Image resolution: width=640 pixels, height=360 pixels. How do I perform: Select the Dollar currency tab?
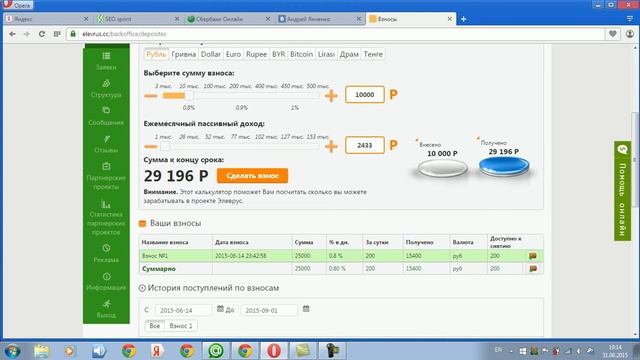(211, 54)
